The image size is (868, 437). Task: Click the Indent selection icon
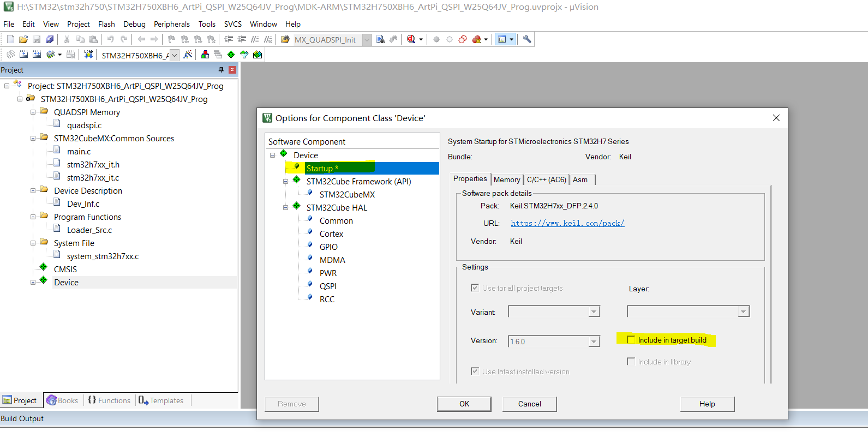click(x=229, y=39)
